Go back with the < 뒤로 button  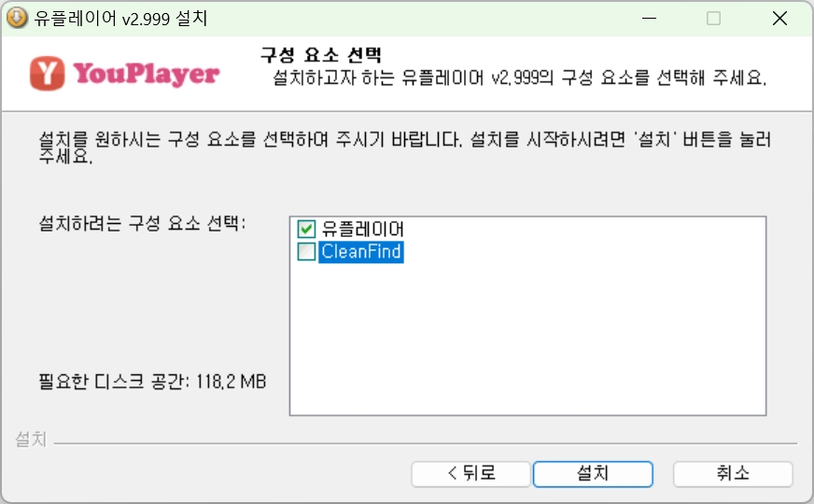470,474
